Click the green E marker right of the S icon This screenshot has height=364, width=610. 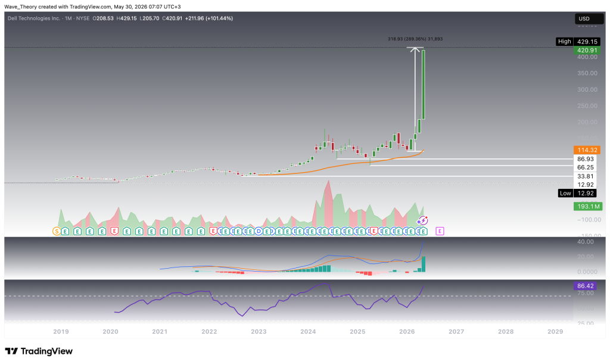(x=65, y=231)
